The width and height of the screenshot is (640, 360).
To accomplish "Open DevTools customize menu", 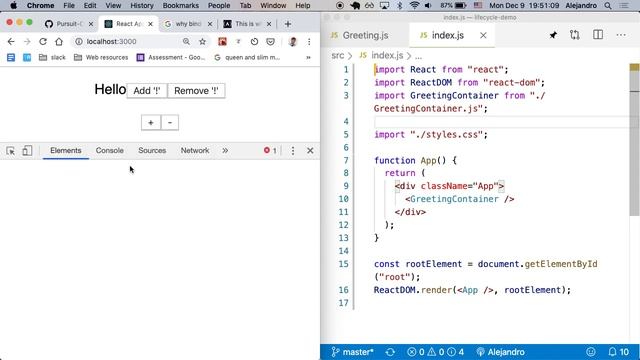I will click(293, 151).
